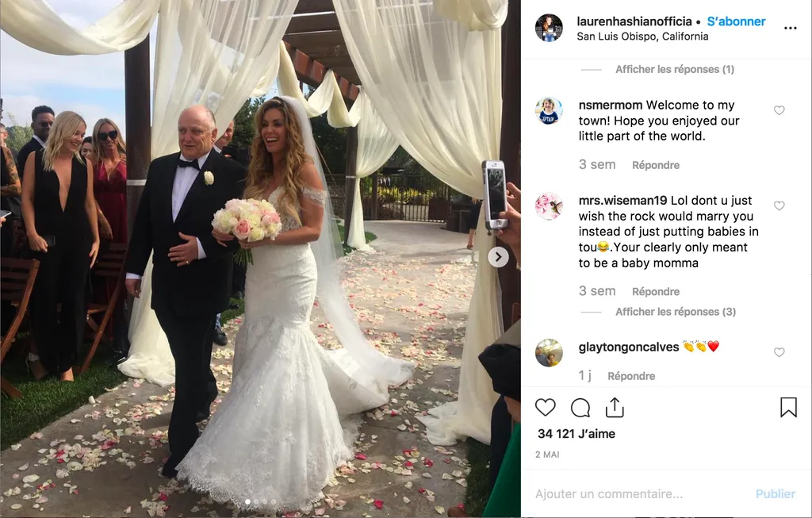Screen dimensions: 812x518
Task: Open laurenhashianofficia profile picture
Action: point(549,28)
